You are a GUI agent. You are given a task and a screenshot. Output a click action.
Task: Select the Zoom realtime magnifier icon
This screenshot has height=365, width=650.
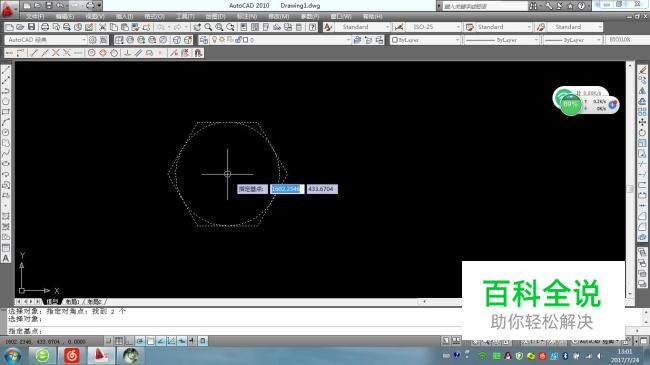coord(208,27)
